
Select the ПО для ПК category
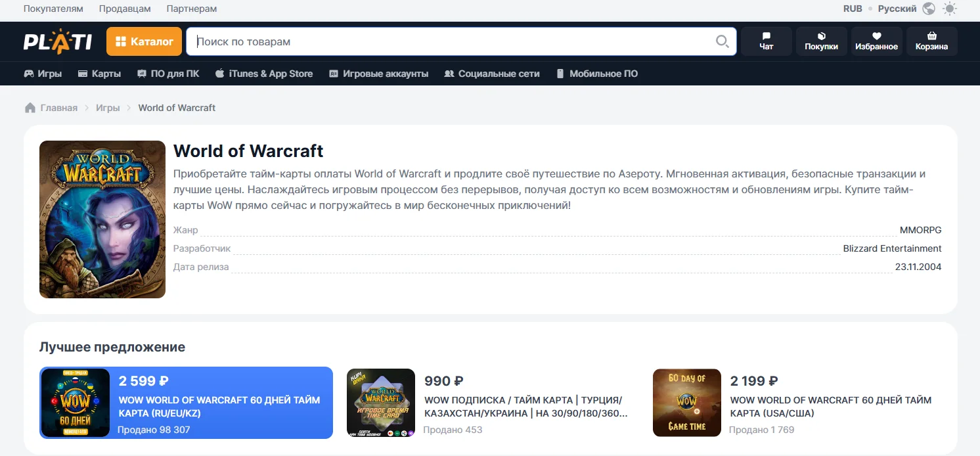tap(168, 74)
